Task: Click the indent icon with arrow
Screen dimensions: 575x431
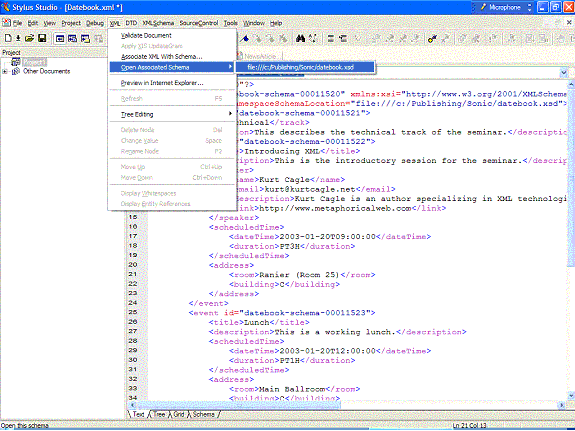Action: pyautogui.click(x=343, y=38)
